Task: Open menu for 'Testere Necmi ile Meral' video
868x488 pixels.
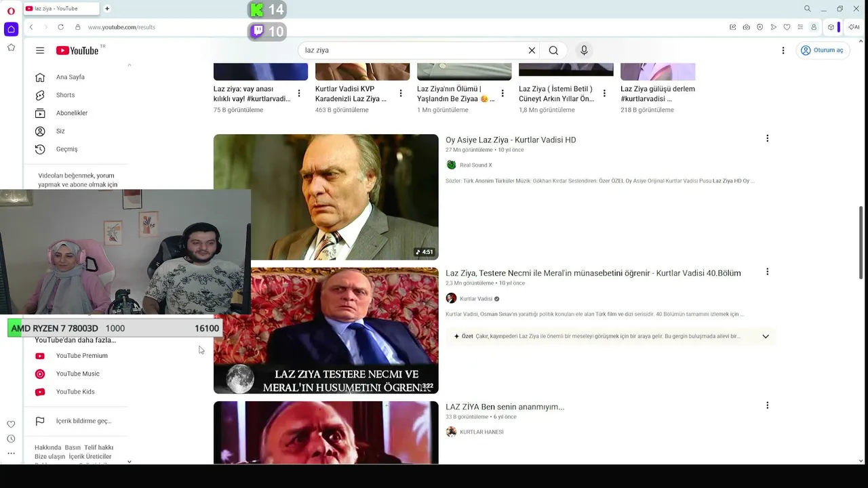Action: pyautogui.click(x=767, y=272)
